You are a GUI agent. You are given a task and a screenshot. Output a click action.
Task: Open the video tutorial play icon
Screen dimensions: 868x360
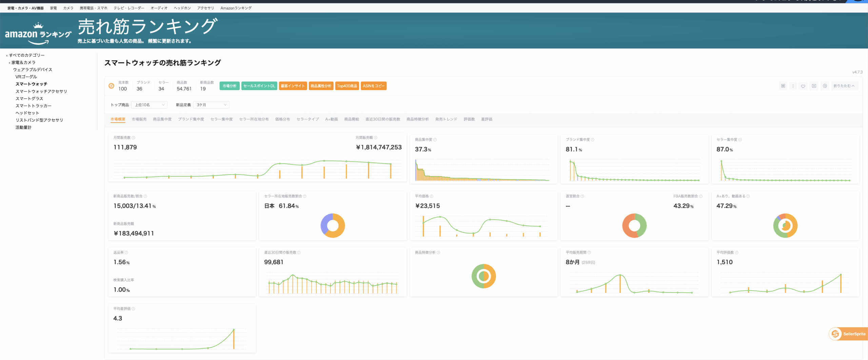(814, 86)
